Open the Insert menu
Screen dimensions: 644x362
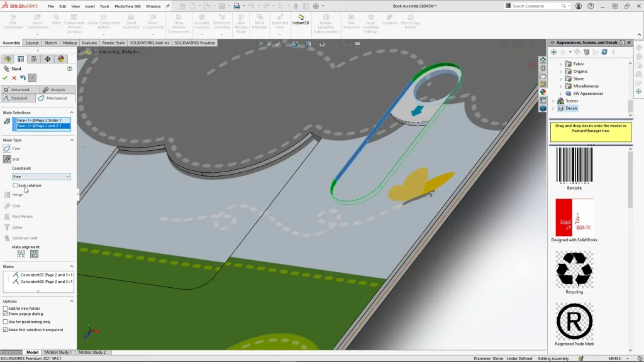pyautogui.click(x=90, y=6)
